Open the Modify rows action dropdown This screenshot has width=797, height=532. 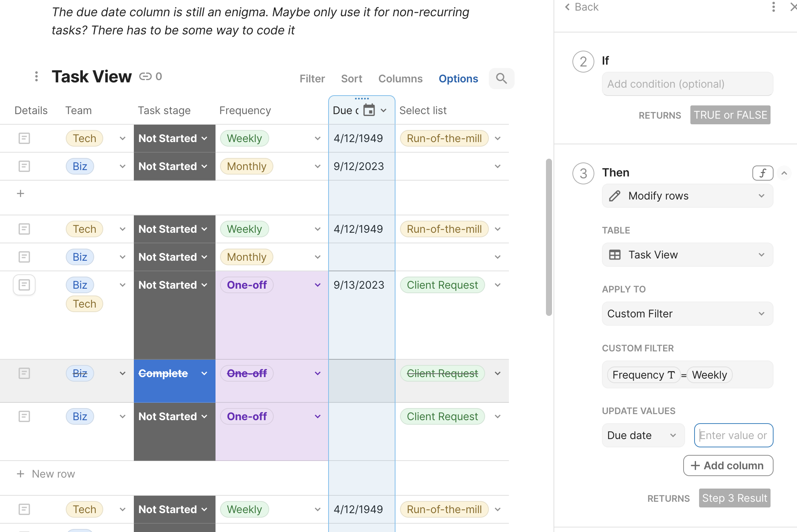click(x=687, y=196)
